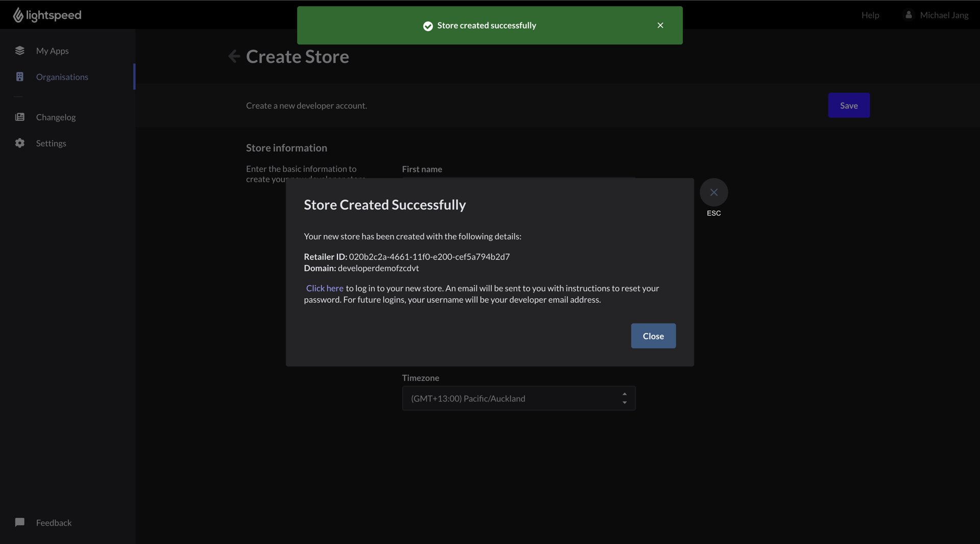
Task: Open Settings from the sidebar
Action: point(51,143)
